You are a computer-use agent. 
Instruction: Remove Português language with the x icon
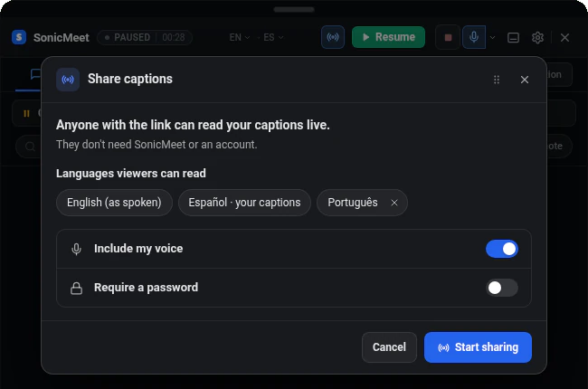click(394, 203)
